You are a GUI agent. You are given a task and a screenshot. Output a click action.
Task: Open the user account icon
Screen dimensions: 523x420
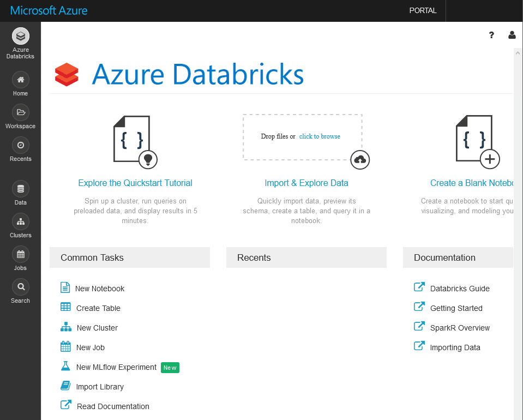(x=512, y=35)
